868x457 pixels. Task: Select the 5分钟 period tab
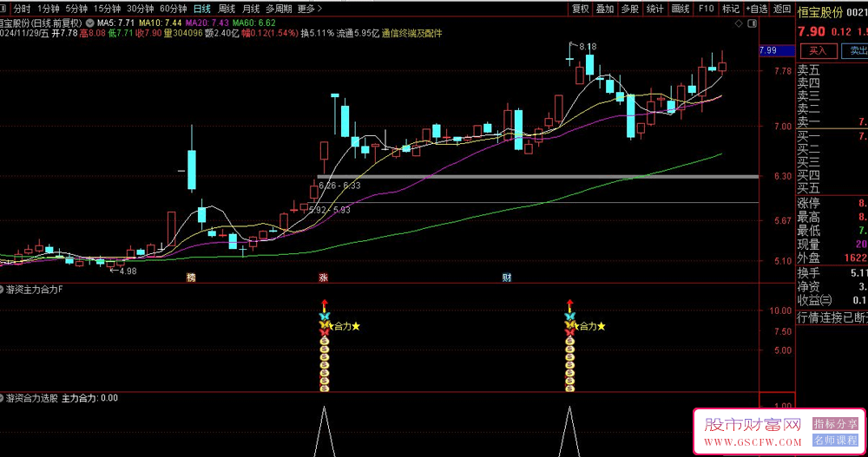click(76, 9)
